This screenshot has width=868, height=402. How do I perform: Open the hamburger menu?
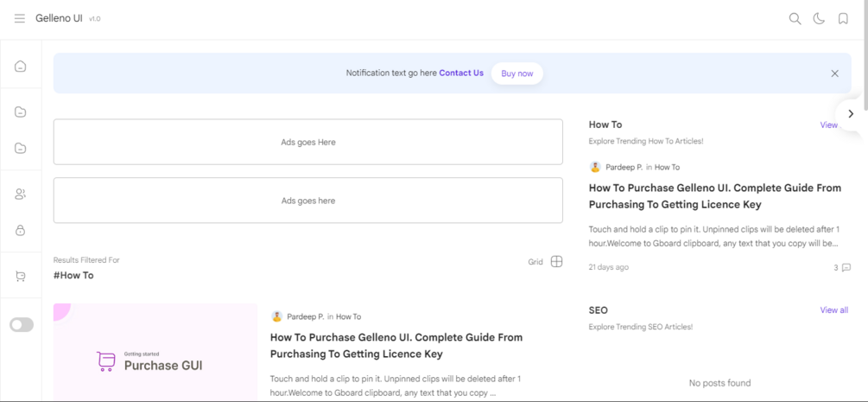19,18
